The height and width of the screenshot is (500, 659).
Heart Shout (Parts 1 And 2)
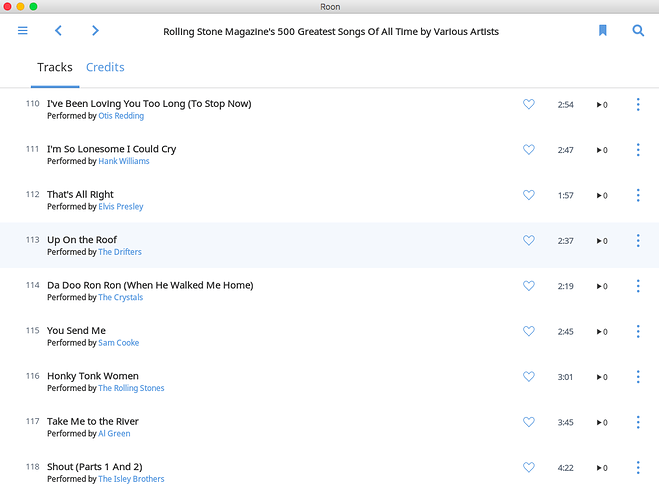[529, 467]
